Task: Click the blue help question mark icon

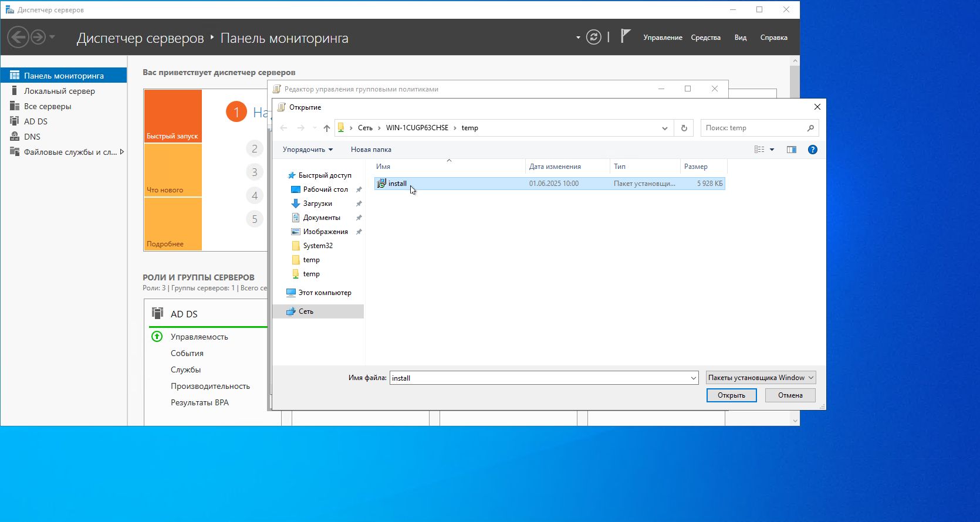Action: (812, 150)
